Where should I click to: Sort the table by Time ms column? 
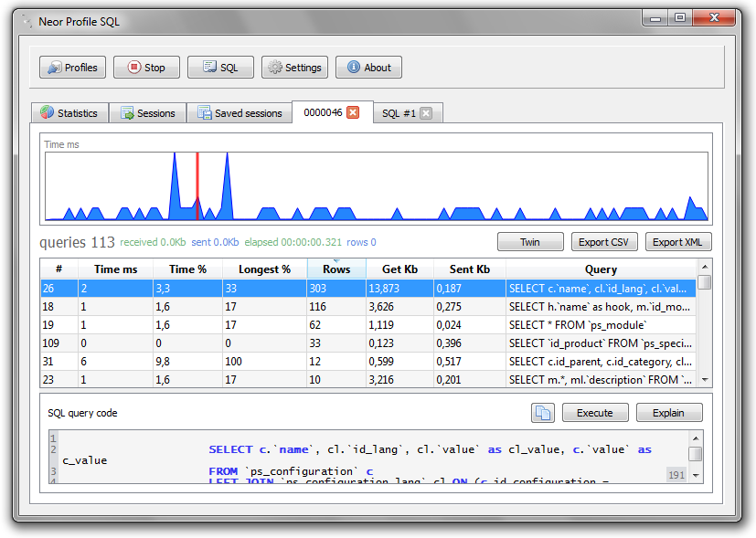(x=116, y=269)
